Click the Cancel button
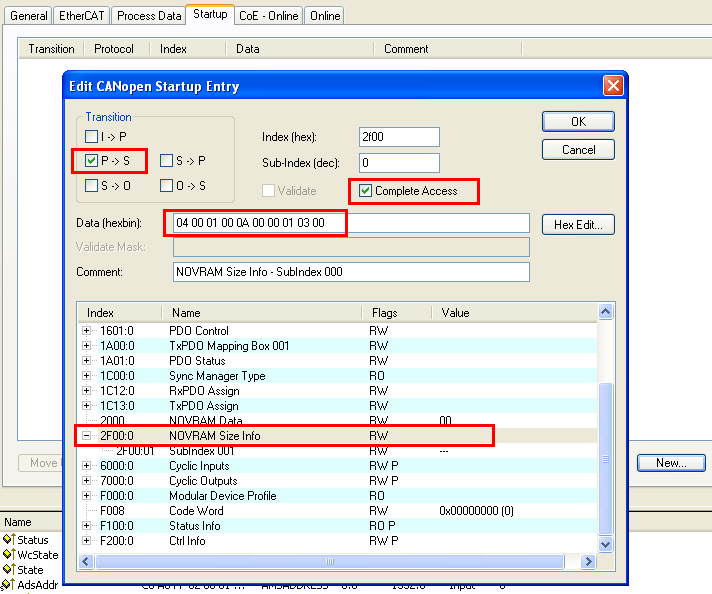Viewport: 712px width, 594px height. (578, 149)
